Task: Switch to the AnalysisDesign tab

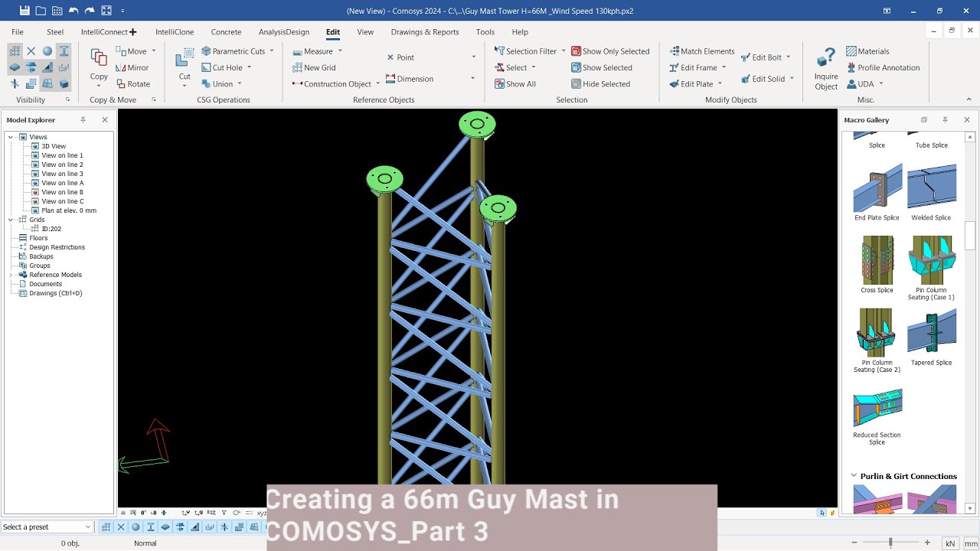Action: (284, 32)
